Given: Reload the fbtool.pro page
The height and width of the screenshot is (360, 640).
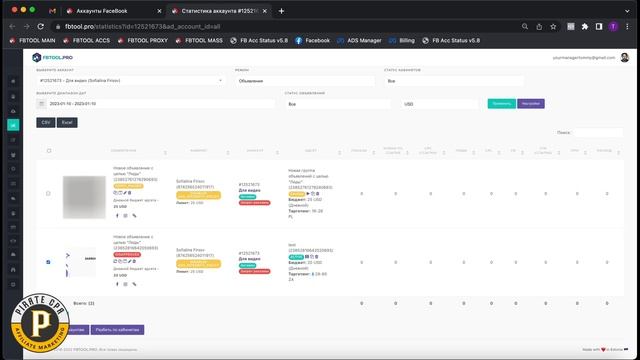Looking at the screenshot, I should 40,27.
